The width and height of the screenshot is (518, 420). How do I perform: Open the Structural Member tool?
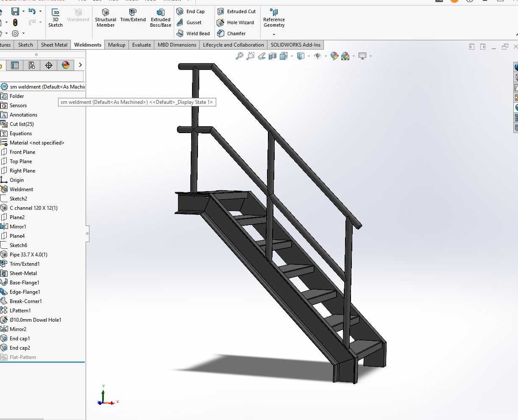click(106, 18)
